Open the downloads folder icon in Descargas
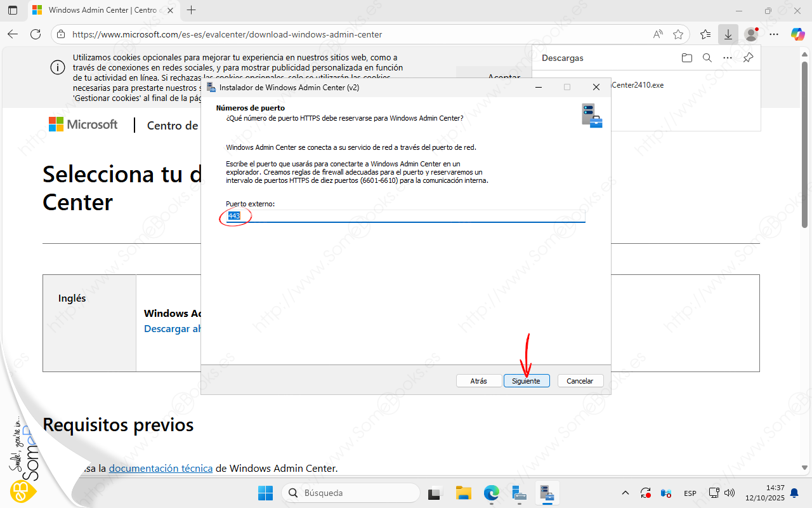The height and width of the screenshot is (508, 812). 687,58
